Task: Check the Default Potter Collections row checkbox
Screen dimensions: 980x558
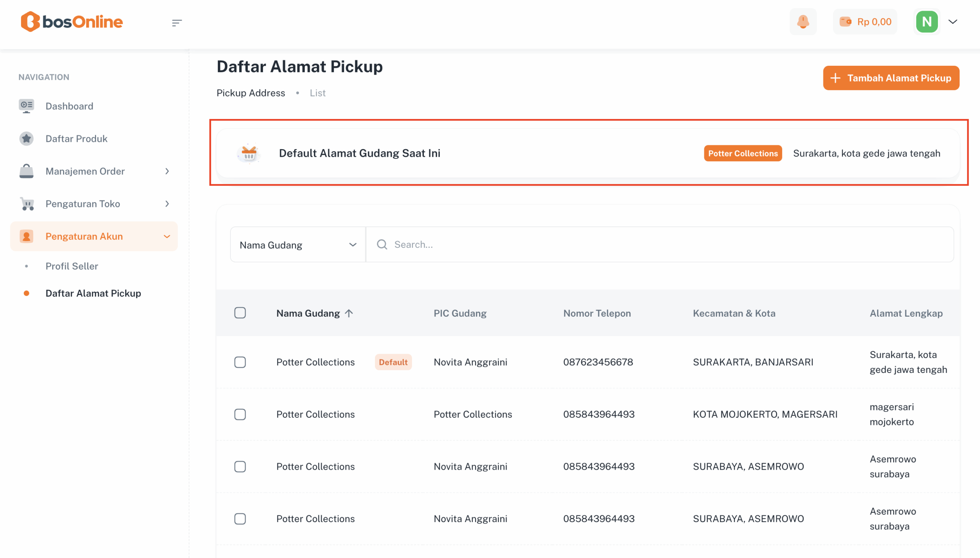Action: tap(240, 362)
